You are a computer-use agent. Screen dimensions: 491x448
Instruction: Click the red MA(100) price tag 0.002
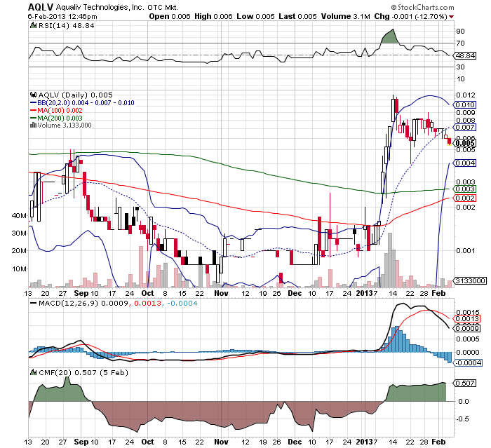(465, 198)
